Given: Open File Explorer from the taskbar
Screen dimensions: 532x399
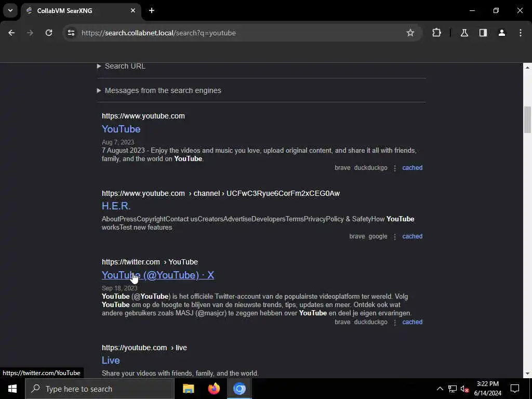Looking at the screenshot, I should click(x=188, y=389).
